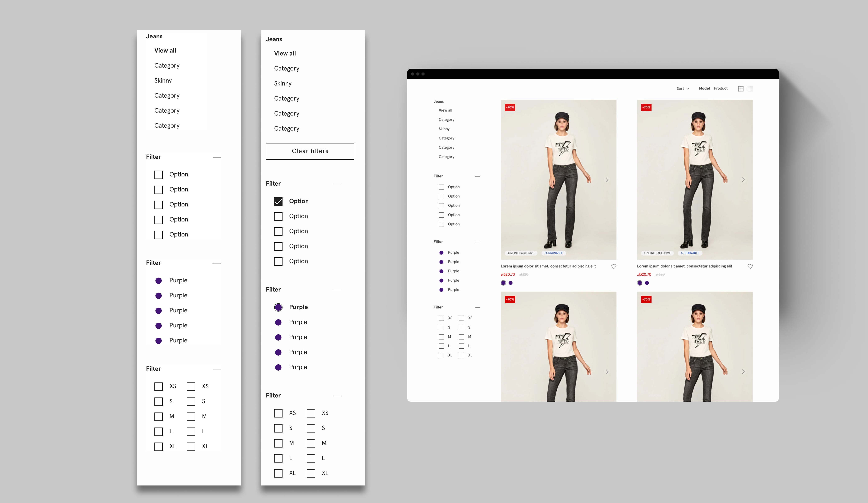Switch to Product view tab
This screenshot has height=503, width=868.
[720, 88]
